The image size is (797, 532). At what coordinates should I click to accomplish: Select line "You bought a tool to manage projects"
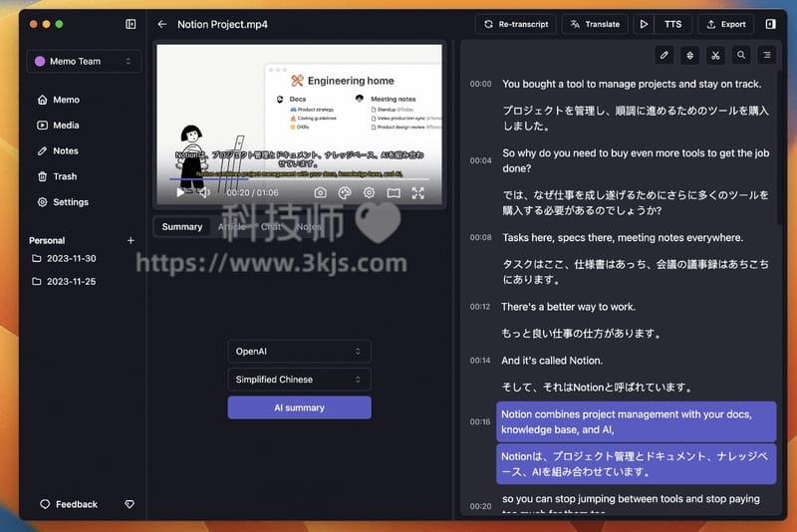point(632,84)
